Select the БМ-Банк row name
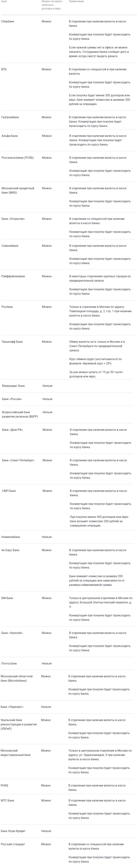The height and width of the screenshot is (868, 137). (x=7, y=598)
